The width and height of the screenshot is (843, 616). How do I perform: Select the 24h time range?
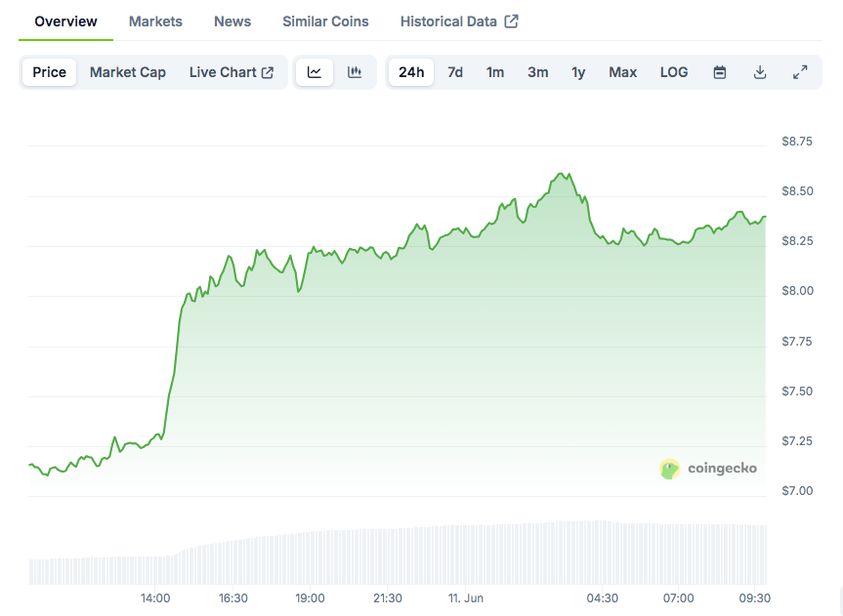411,72
